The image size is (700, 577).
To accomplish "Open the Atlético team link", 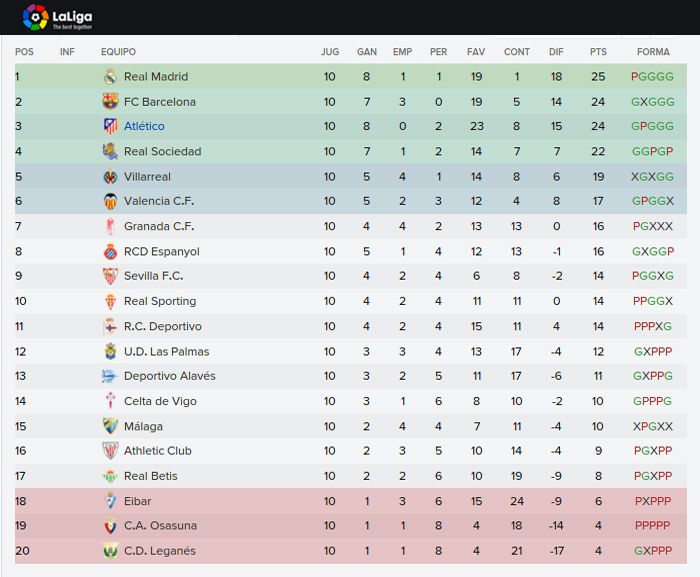I will 144,126.
